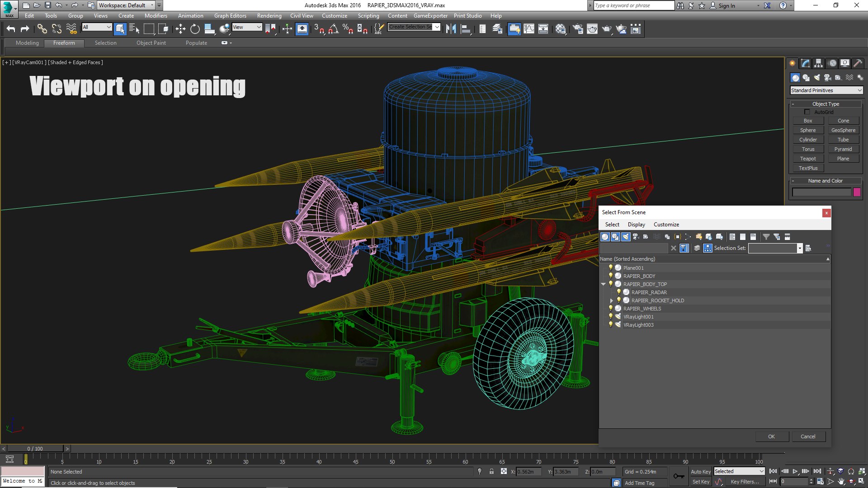Click the Play Animation button
868x488 pixels.
point(795,471)
